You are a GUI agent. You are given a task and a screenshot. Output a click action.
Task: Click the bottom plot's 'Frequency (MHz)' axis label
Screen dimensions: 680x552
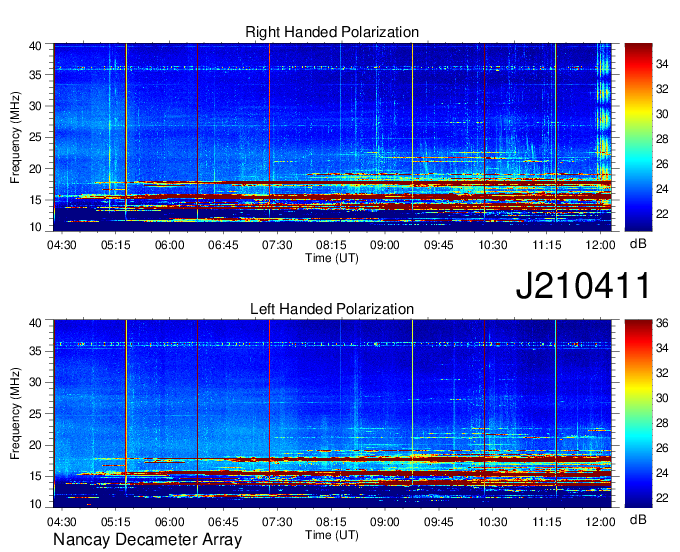[x=15, y=414]
